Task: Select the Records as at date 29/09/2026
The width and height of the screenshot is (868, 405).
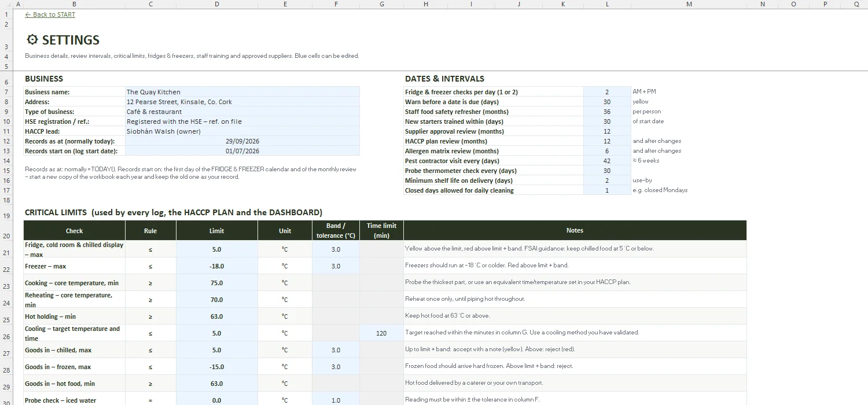Action: [x=242, y=141]
